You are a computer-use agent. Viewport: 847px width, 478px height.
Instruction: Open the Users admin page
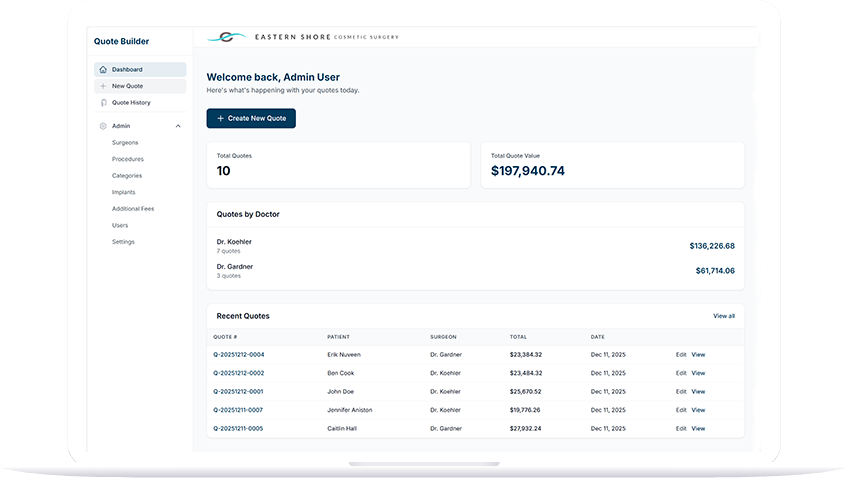[120, 225]
